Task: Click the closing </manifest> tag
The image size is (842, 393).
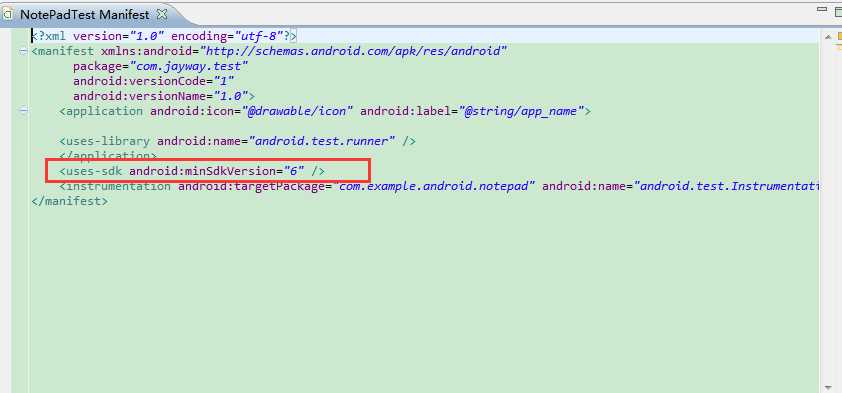Action: click(70, 201)
